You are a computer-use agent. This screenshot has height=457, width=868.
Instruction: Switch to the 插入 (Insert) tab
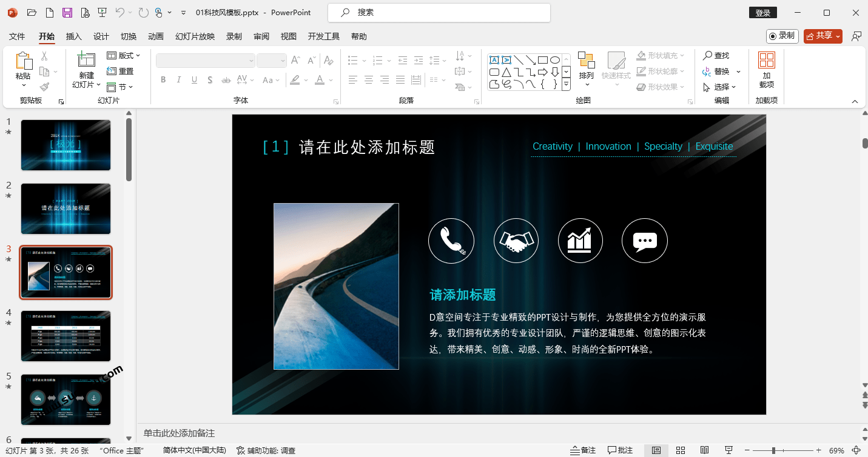coord(73,36)
